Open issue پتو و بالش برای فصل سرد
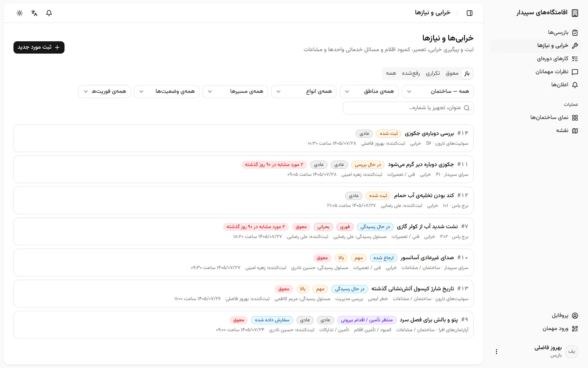 pyautogui.click(x=243, y=325)
